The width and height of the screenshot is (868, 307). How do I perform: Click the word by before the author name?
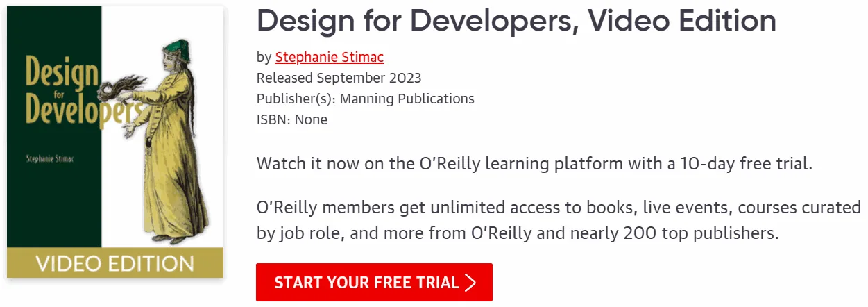pos(264,58)
